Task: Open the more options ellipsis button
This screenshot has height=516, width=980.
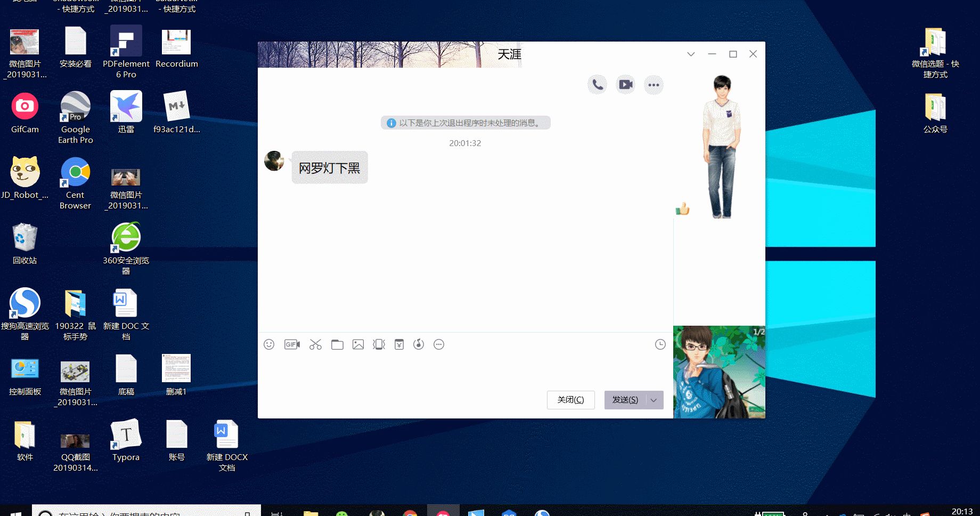Action: click(x=654, y=85)
